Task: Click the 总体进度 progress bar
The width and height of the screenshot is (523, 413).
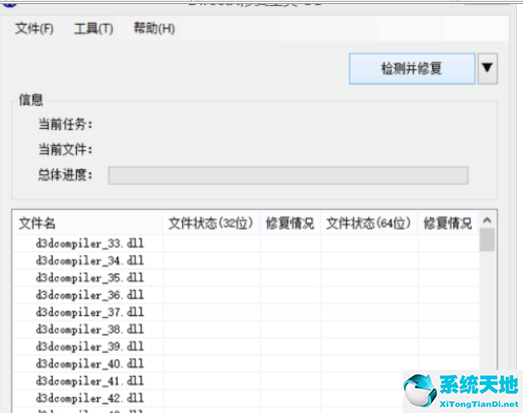Action: [288, 175]
